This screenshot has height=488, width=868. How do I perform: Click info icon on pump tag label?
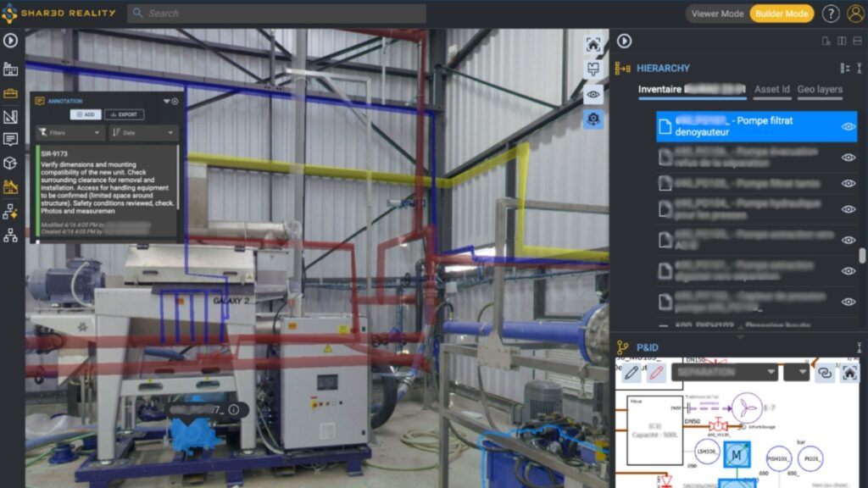coord(234,409)
